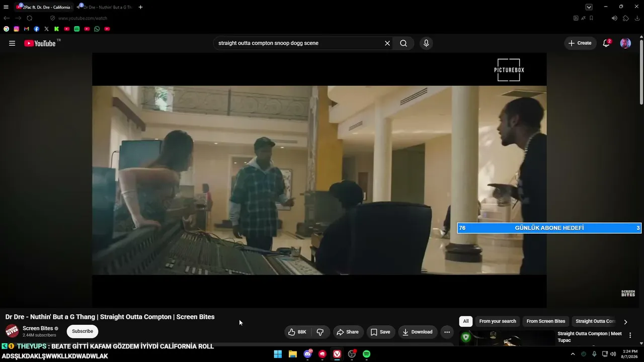Save the video to a playlist
This screenshot has width=644, height=362.
click(380, 332)
